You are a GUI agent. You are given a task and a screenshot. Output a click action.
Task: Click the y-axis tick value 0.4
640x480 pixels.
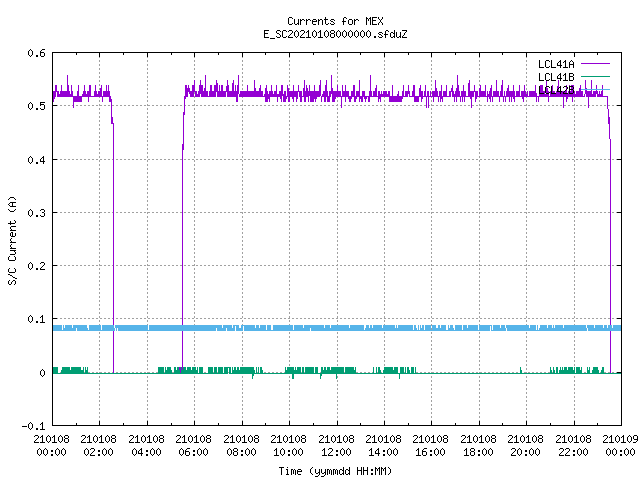tap(37, 160)
